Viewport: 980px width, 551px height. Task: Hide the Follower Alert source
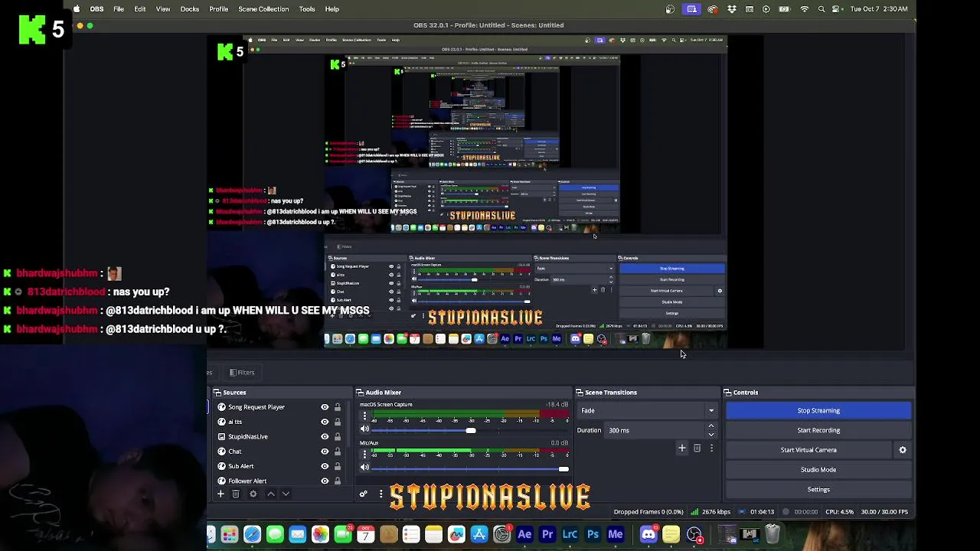click(325, 481)
